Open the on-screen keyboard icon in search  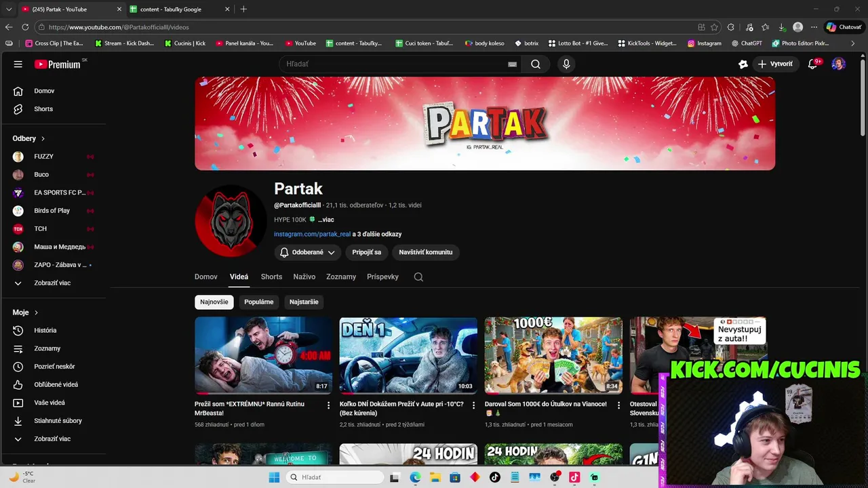[513, 64]
